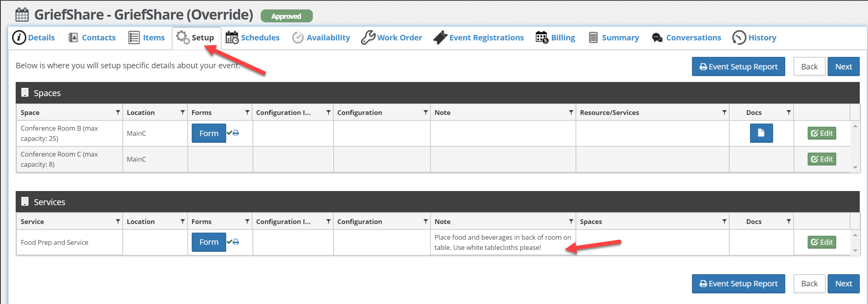Click MainC location for Conference Room B
The image size is (868, 304).
coord(136,133)
